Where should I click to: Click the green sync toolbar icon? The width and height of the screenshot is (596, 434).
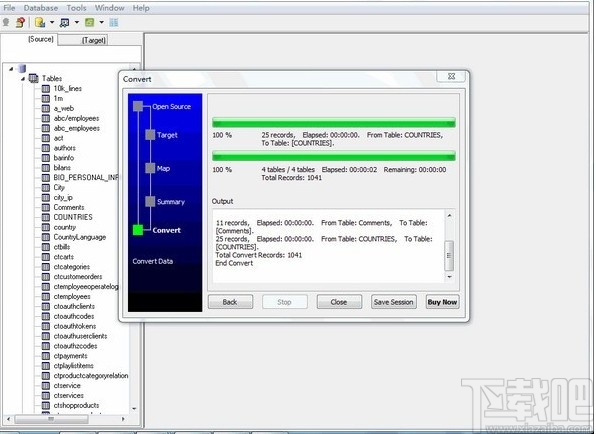point(90,22)
